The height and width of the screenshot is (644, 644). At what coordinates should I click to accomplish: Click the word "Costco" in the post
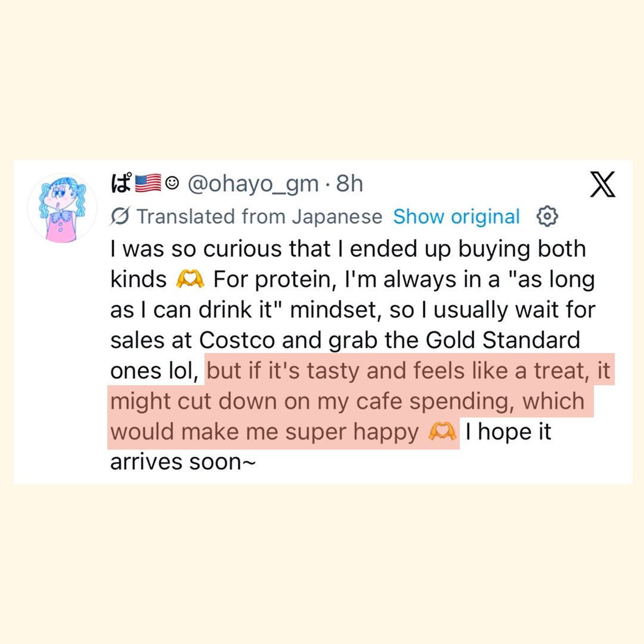pyautogui.click(x=238, y=340)
